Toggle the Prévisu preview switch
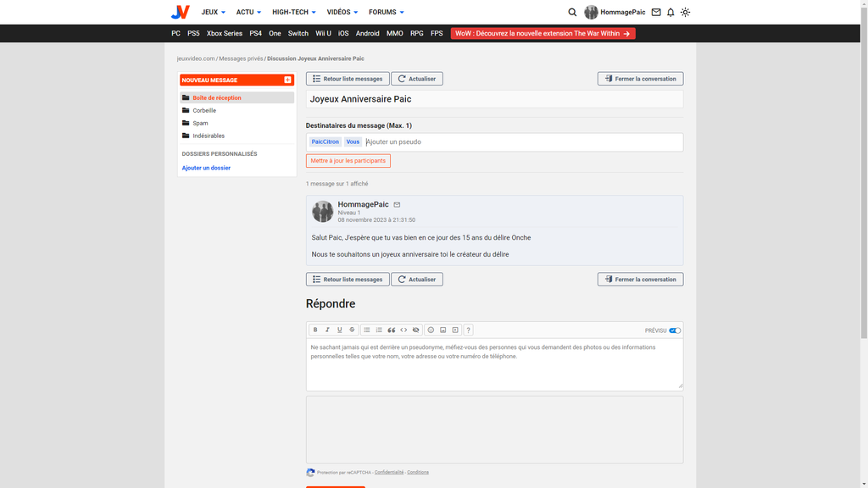This screenshot has width=868, height=488. click(675, 330)
